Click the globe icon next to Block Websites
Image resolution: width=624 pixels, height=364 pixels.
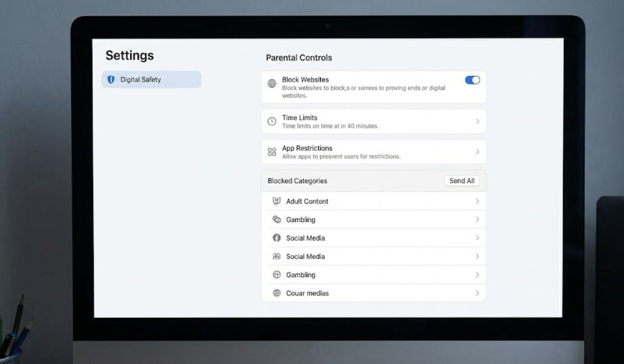272,84
